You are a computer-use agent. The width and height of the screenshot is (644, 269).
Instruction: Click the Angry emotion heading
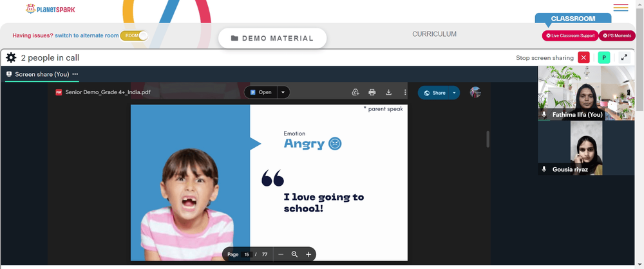(x=305, y=144)
